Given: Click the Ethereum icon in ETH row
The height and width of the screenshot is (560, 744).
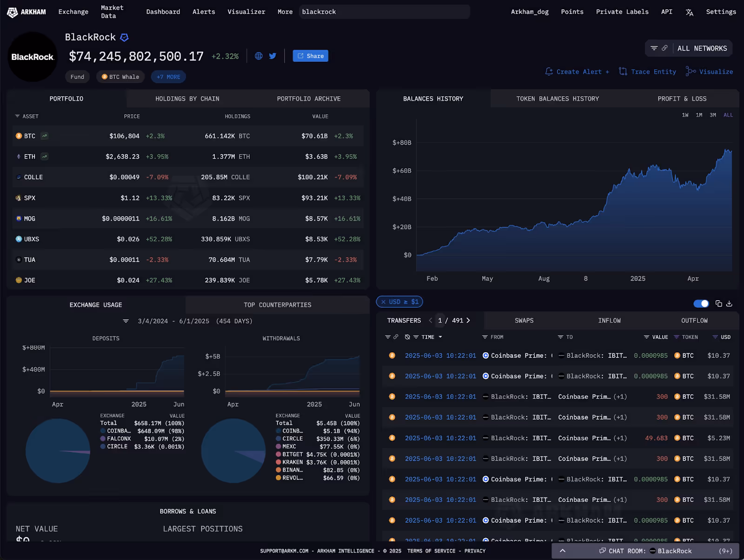Looking at the screenshot, I should coord(19,157).
